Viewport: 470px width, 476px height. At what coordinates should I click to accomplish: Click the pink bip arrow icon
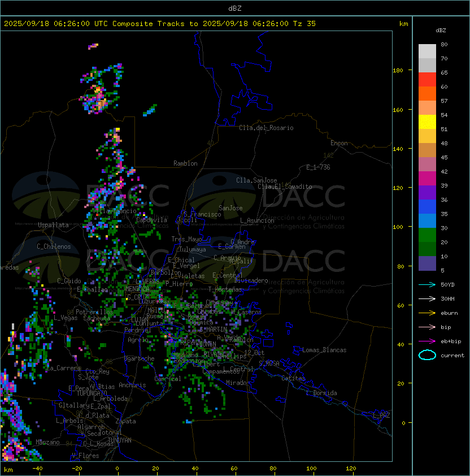(x=427, y=327)
